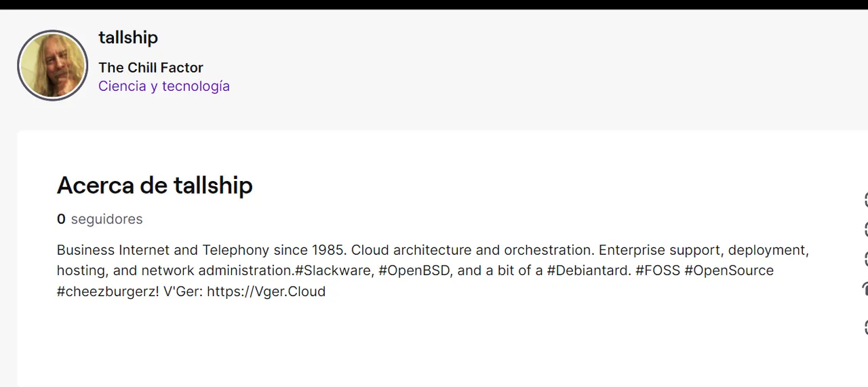This screenshot has width=868, height=387.
Task: Open the Ciencia y tecnología category link
Action: 164,86
